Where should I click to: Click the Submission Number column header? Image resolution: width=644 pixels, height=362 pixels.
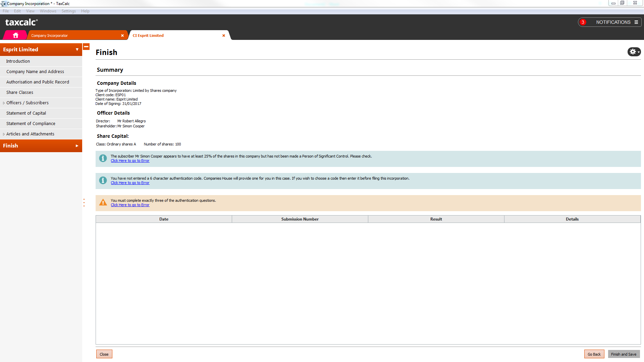pyautogui.click(x=300, y=219)
